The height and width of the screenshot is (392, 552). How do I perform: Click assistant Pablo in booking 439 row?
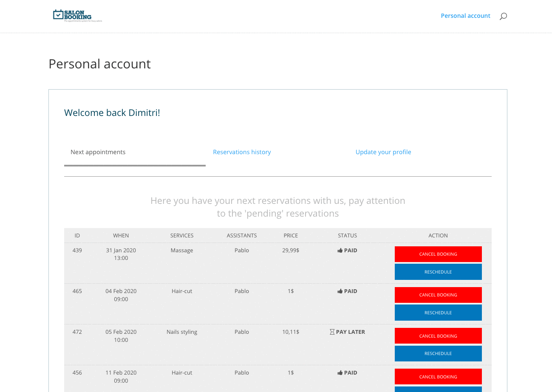pos(242,250)
